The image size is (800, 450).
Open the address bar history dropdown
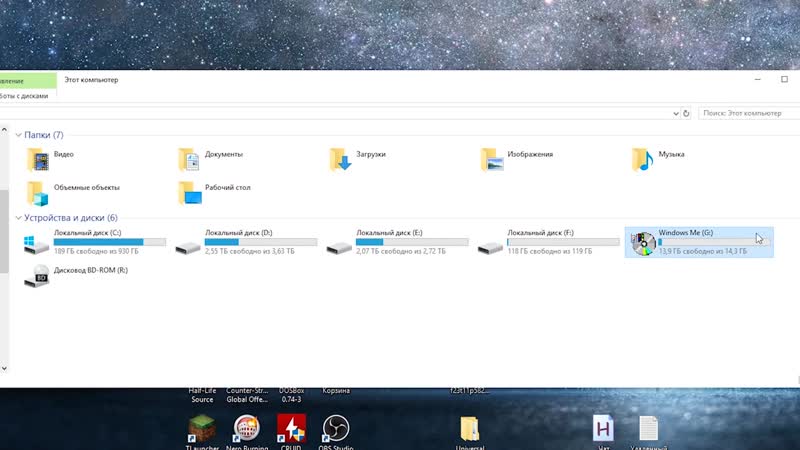coord(678,114)
